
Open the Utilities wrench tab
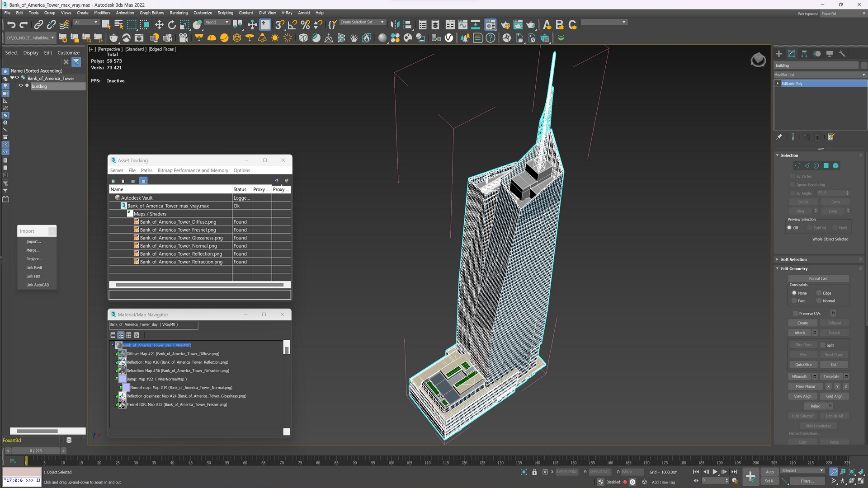tap(842, 54)
